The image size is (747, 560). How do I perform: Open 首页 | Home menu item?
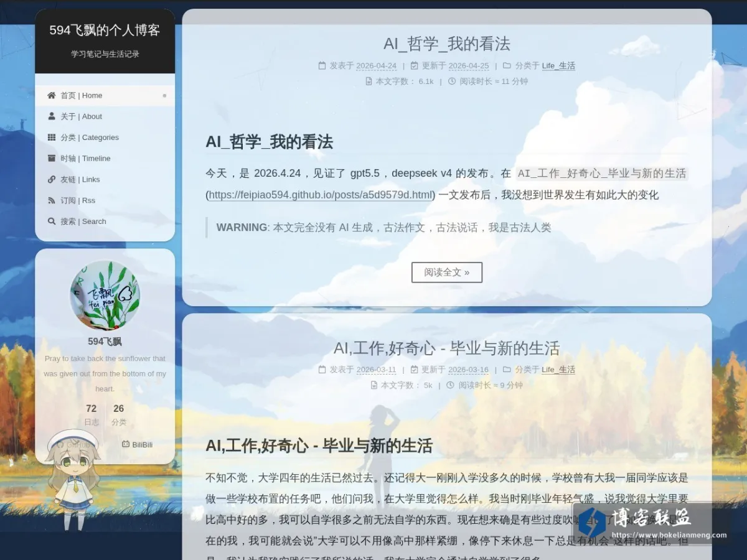(105, 95)
